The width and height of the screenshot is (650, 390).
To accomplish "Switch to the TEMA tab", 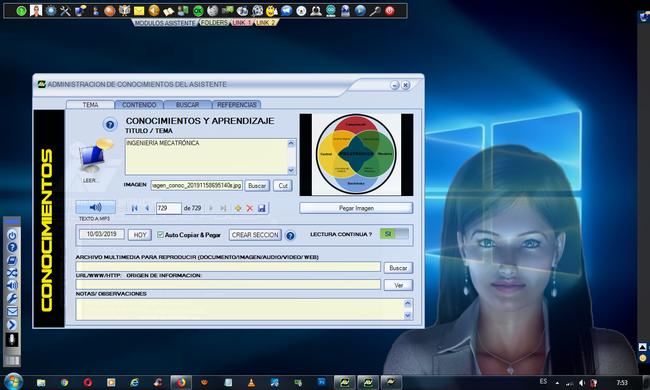I will (90, 104).
